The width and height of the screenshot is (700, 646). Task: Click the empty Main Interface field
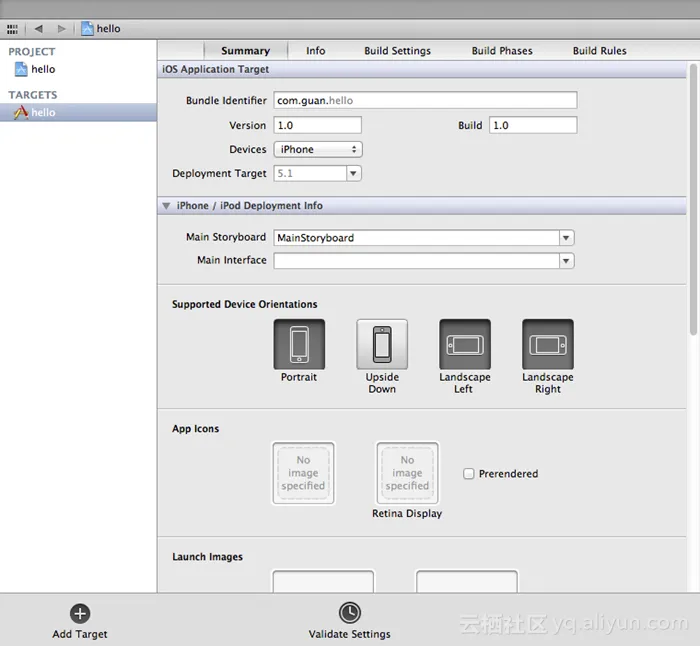click(416, 261)
